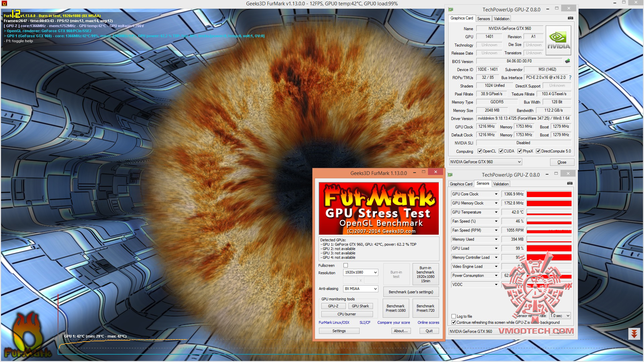Image resolution: width=644 pixels, height=362 pixels.
Task: Expand the GPU Memory Clock sensor dropdown arrow
Action: 496,203
